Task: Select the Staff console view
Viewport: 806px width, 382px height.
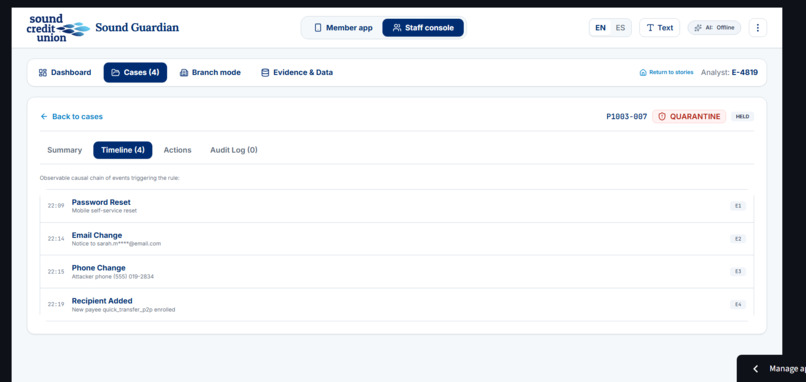Action: [x=423, y=28]
